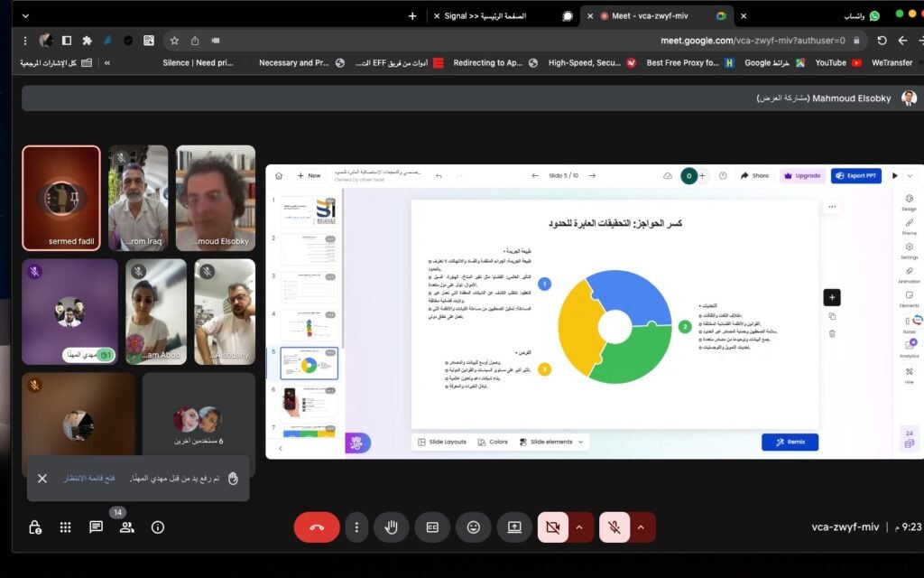Raise hand using the hand icon
The width and height of the screenshot is (924, 578).
(392, 527)
